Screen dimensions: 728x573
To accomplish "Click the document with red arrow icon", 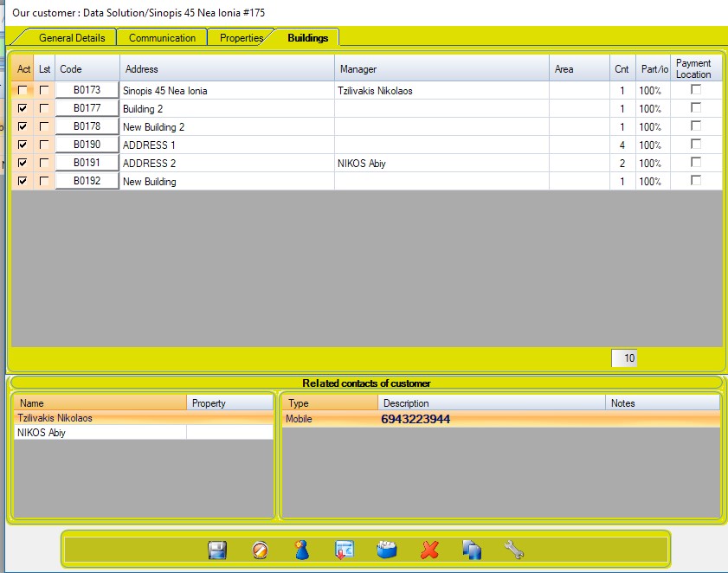I will [345, 550].
